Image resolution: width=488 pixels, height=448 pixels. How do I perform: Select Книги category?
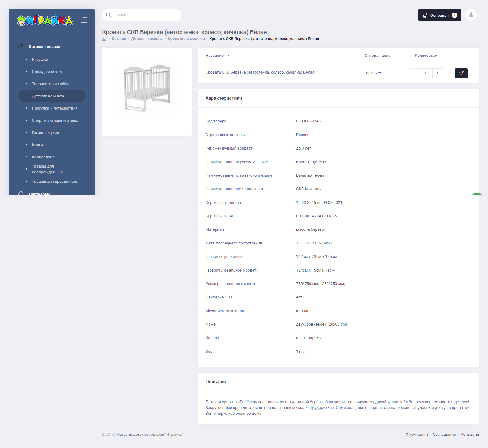(38, 145)
